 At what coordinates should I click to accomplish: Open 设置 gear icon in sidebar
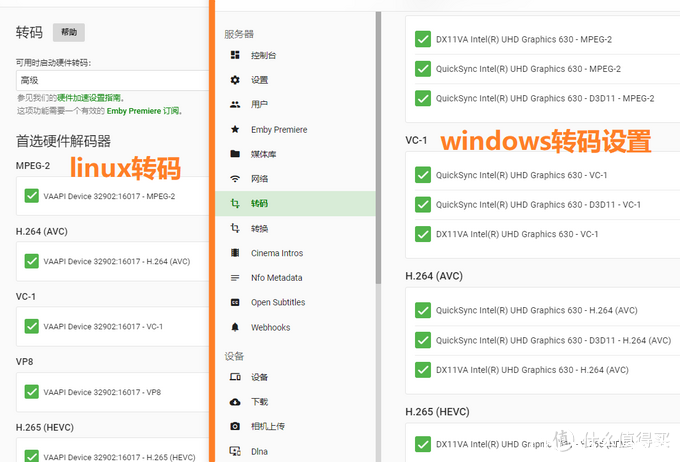[x=235, y=80]
